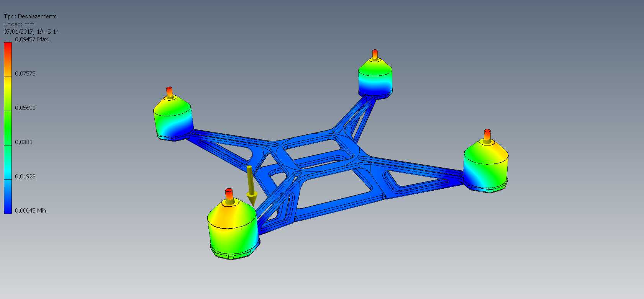Click the legend value 0,05692

pyautogui.click(x=25, y=108)
